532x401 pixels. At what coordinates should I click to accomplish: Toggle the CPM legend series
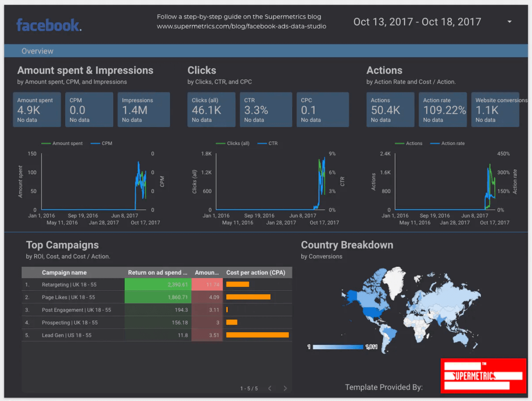pyautogui.click(x=101, y=143)
